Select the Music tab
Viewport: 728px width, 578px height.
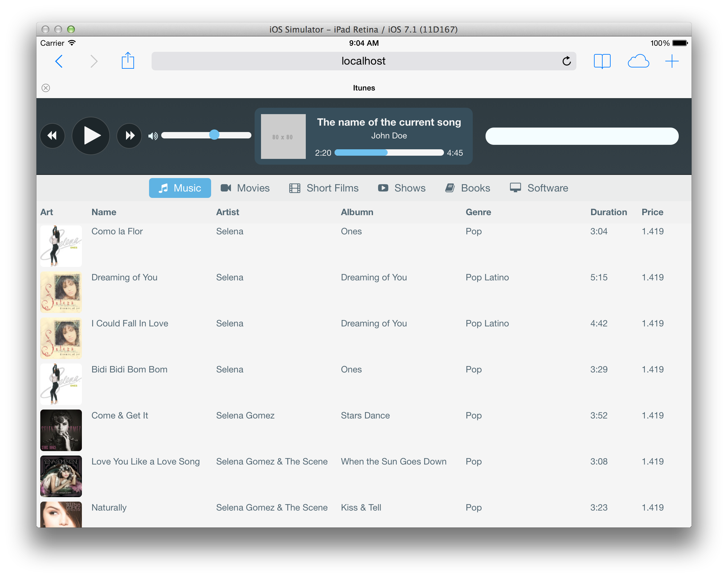[x=180, y=188]
